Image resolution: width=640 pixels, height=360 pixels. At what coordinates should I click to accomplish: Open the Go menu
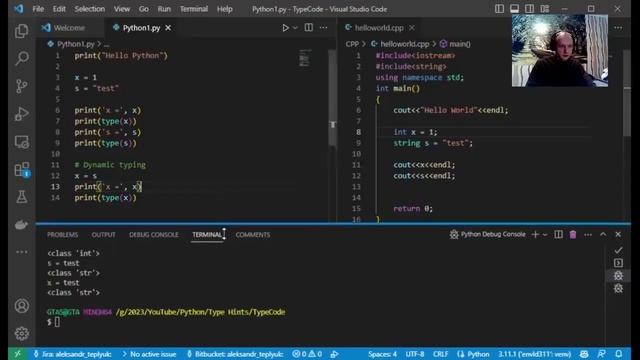(144, 9)
